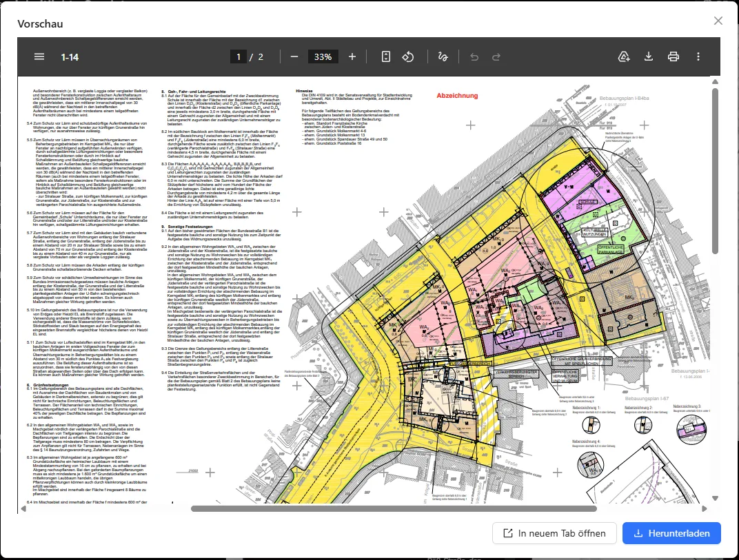739x560 pixels.
Task: Click the Vorschau dialog title
Action: (x=40, y=23)
